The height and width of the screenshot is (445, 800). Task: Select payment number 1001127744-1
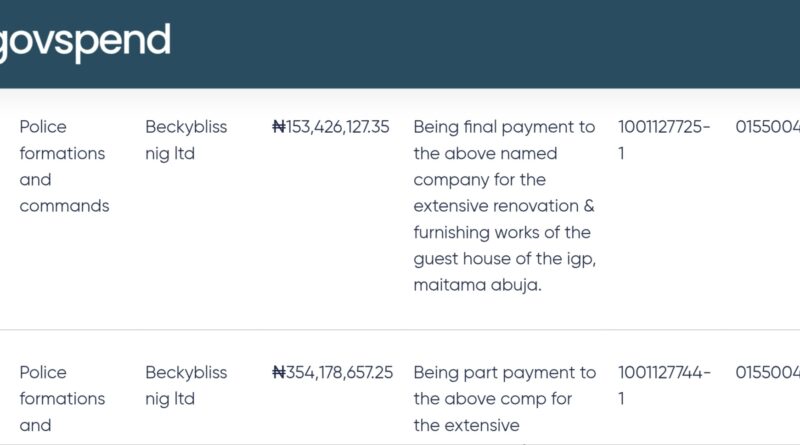coord(664,385)
